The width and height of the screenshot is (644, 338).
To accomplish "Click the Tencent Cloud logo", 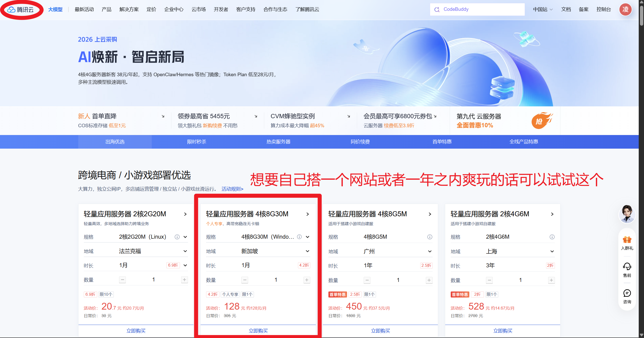I will click(x=20, y=10).
